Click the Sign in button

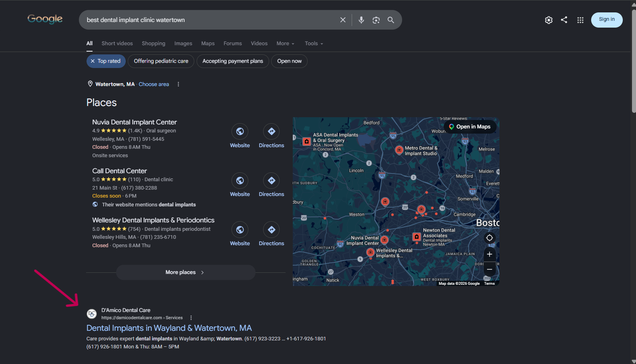[607, 20]
